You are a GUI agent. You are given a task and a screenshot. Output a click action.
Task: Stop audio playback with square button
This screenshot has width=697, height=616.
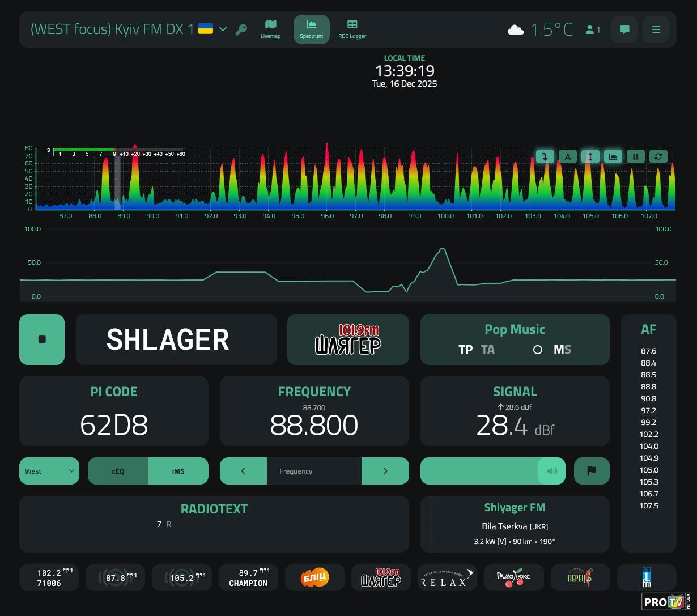point(42,339)
